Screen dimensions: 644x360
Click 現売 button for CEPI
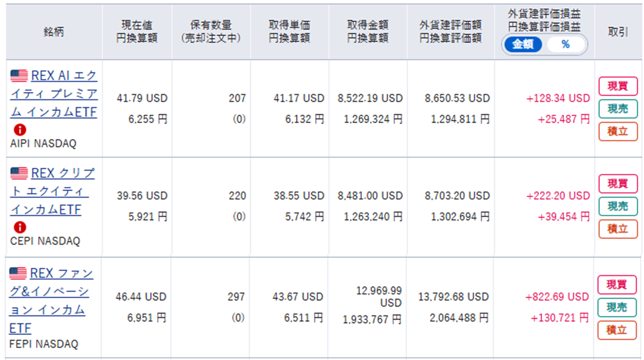point(618,206)
